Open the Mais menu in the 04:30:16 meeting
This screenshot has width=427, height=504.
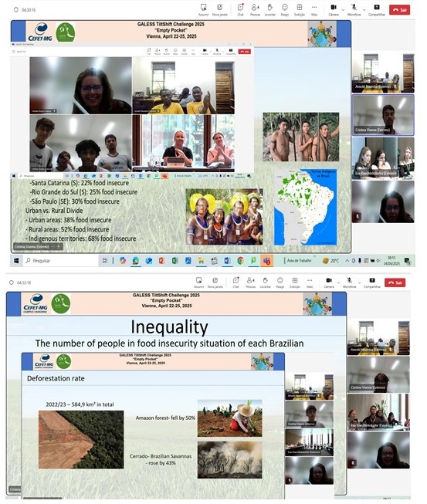click(x=314, y=9)
